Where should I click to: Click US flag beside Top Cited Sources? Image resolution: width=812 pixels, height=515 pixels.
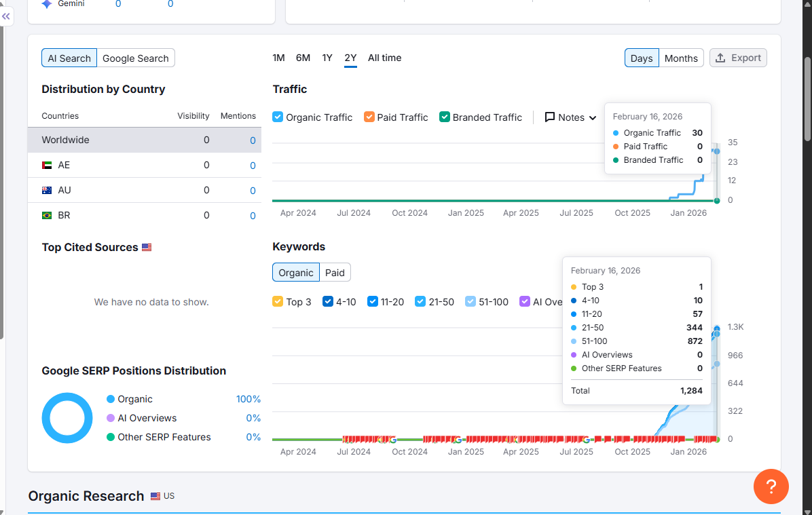(147, 248)
